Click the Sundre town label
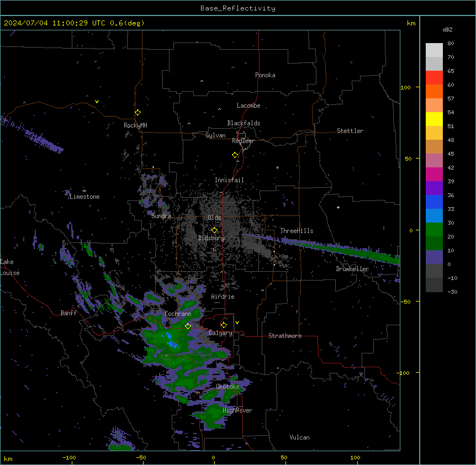Viewport: 476px width, 465px height. pos(161,216)
